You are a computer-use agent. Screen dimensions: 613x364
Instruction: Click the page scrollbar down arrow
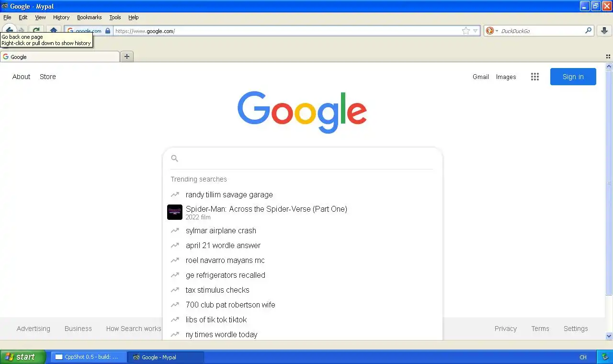[x=609, y=336]
